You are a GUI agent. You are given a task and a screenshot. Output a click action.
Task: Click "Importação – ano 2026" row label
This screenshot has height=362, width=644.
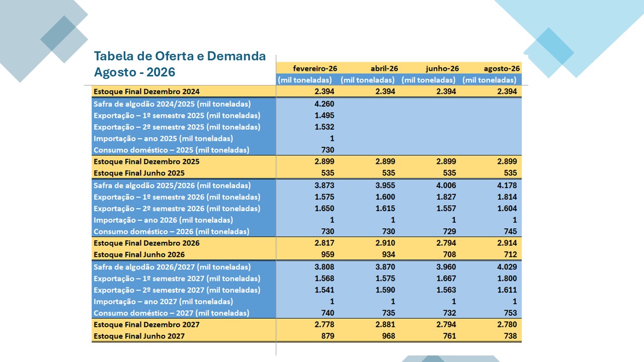click(164, 220)
